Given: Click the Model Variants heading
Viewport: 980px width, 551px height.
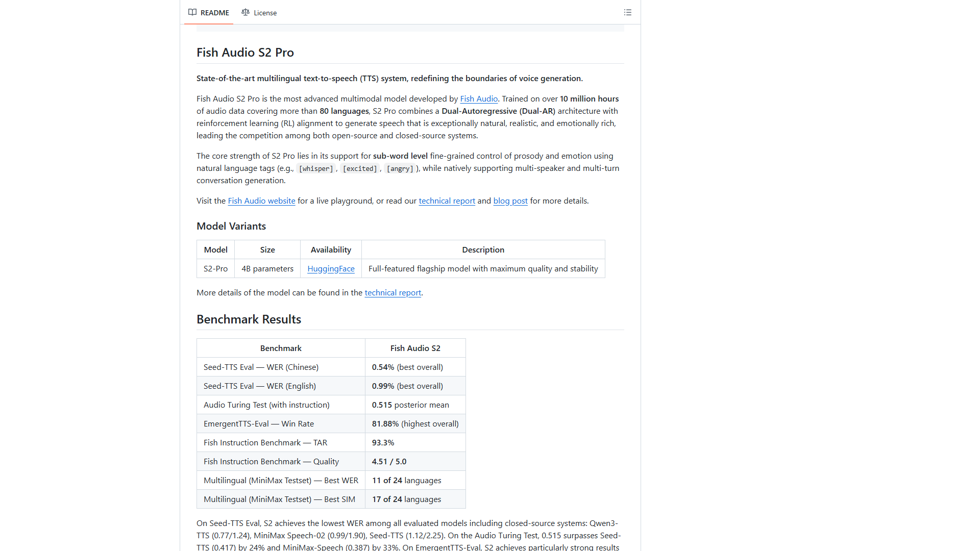Looking at the screenshot, I should (x=231, y=226).
